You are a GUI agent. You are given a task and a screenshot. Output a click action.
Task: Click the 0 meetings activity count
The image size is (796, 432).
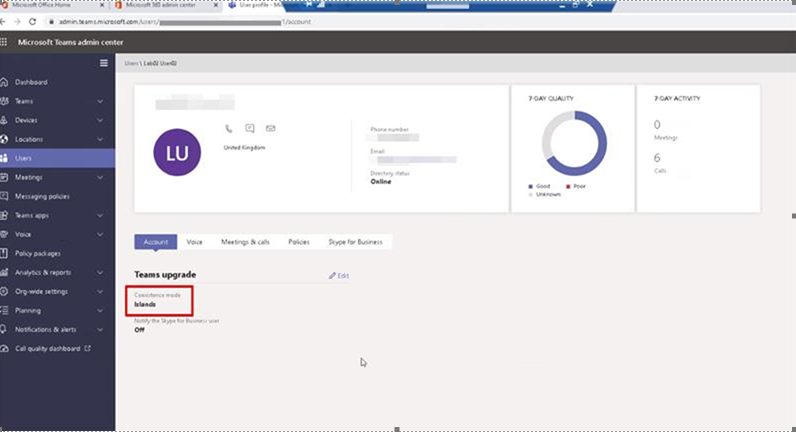click(x=657, y=125)
